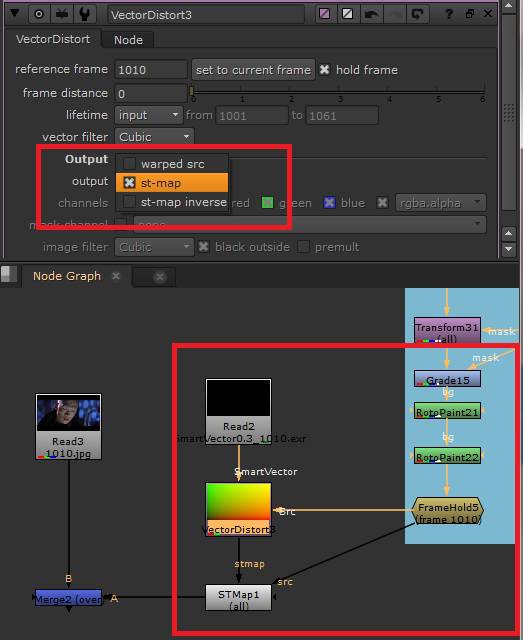Image resolution: width=523 pixels, height=640 pixels.
Task: Click the white node color swatch
Action: coord(347,14)
